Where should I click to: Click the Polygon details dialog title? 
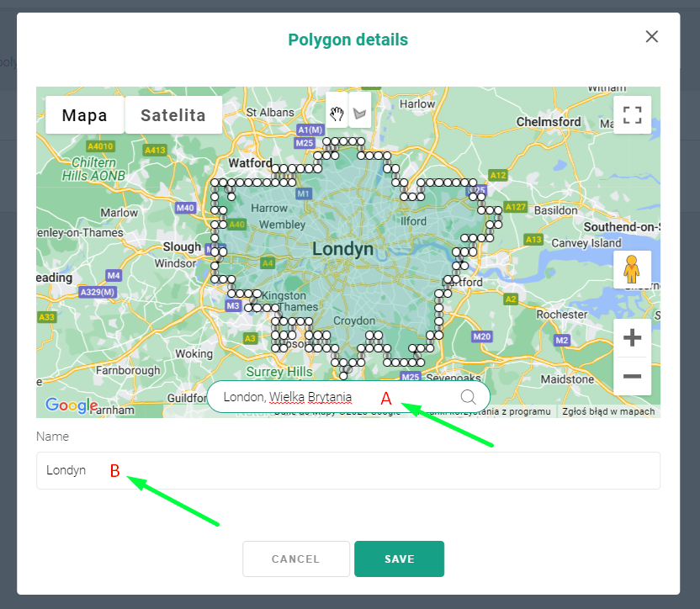click(348, 40)
